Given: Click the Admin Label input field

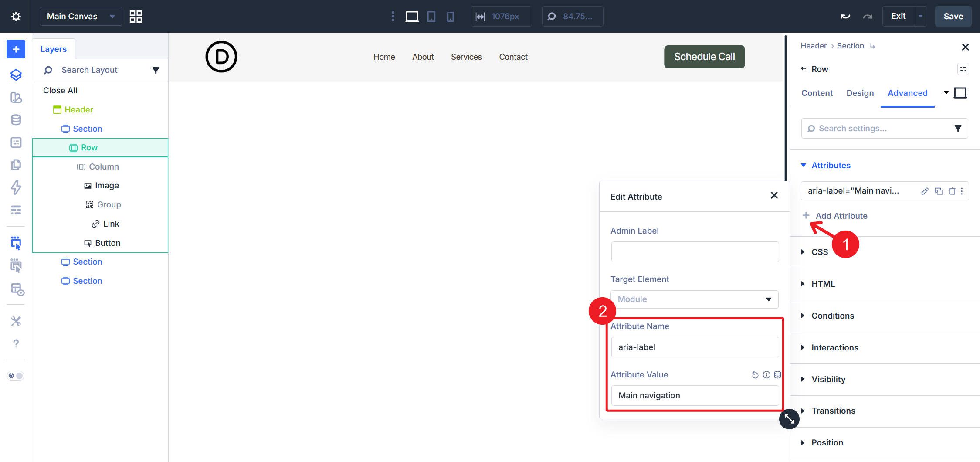Looking at the screenshot, I should tap(695, 252).
